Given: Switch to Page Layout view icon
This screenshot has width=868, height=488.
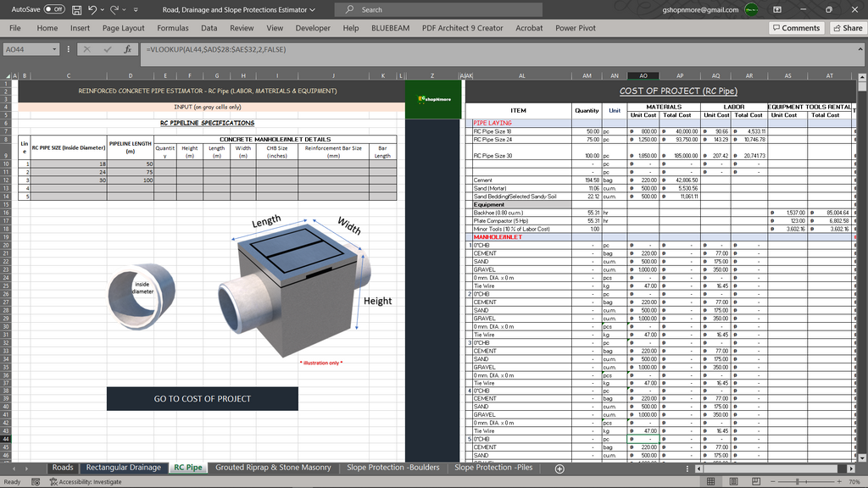Looking at the screenshot, I should pyautogui.click(x=733, y=481).
